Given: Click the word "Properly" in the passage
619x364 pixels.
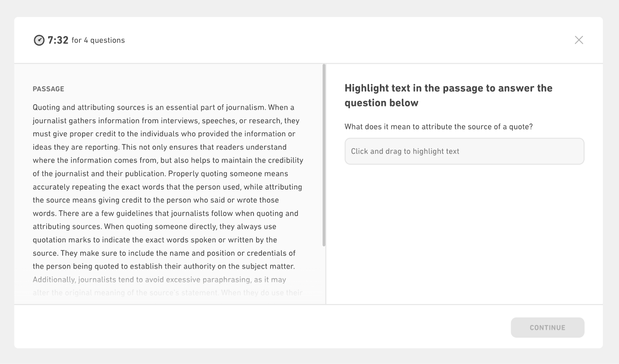Looking at the screenshot, I should [x=183, y=174].
